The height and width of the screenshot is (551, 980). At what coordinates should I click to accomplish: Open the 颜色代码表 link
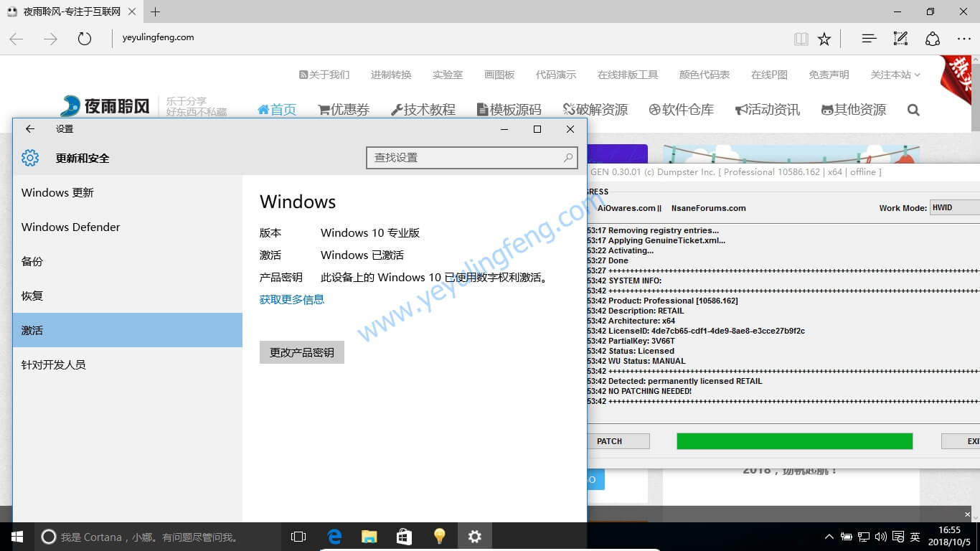(705, 75)
